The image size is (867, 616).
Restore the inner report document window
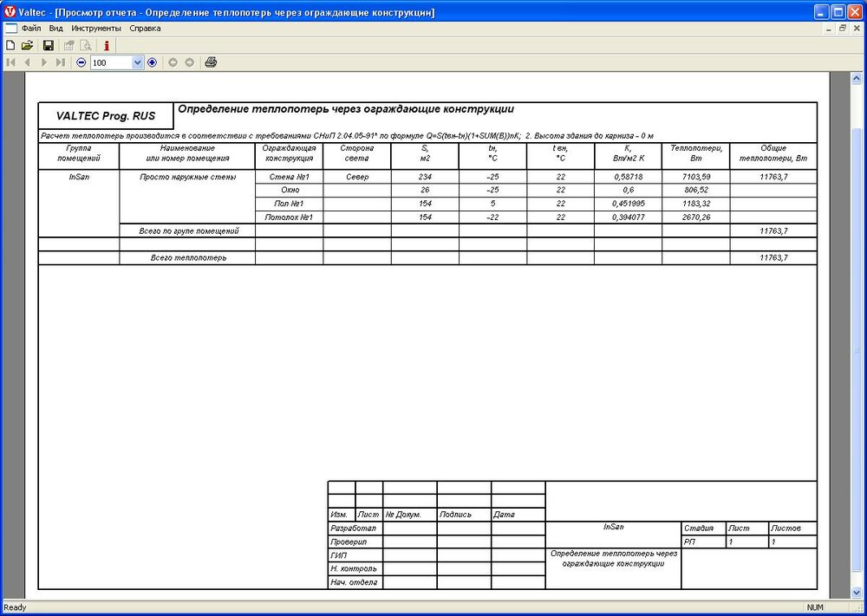coord(842,29)
